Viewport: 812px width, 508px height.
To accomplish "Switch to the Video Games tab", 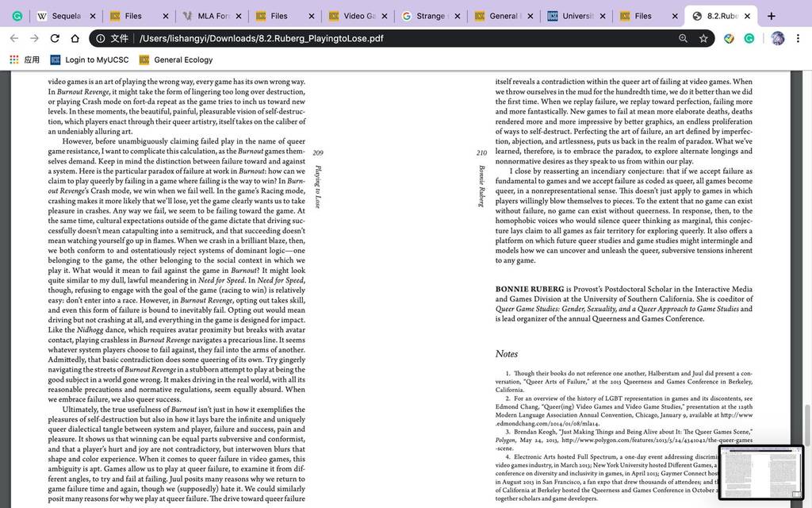I will [x=352, y=16].
